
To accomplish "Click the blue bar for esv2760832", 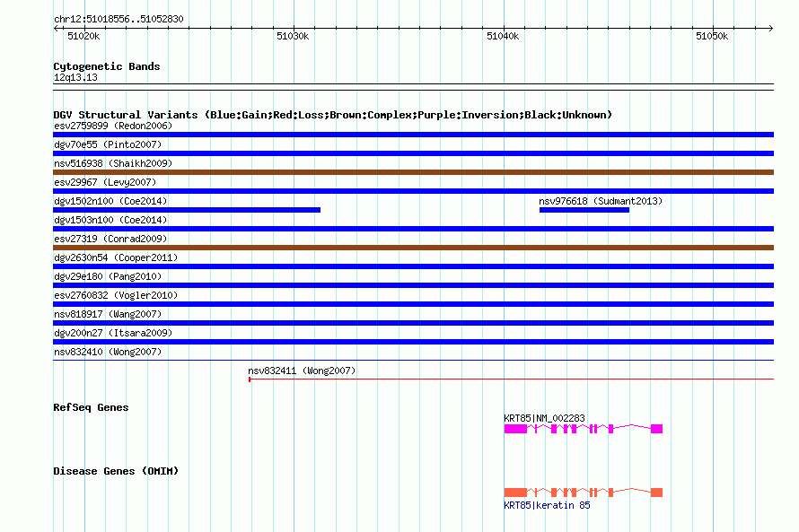I will 413,304.
